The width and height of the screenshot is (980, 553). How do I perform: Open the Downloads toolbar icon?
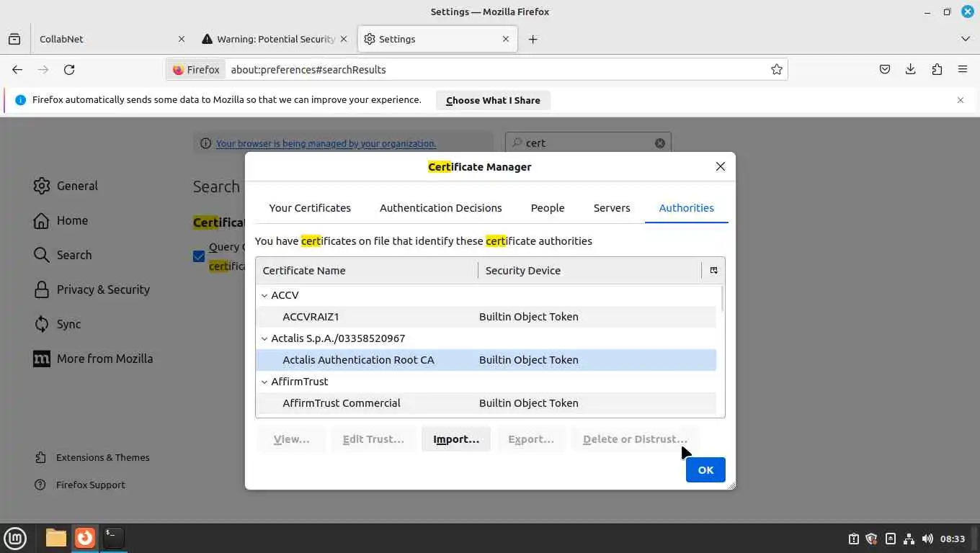(911, 70)
